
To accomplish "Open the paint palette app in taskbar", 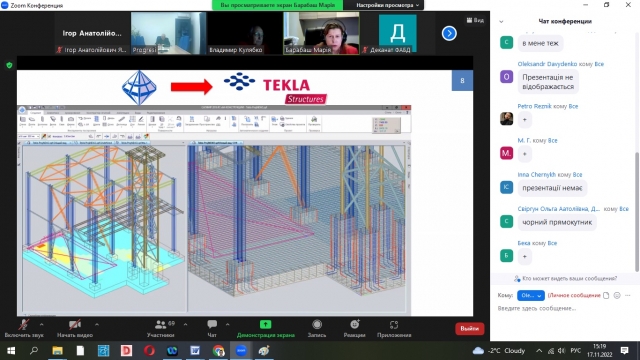I will pos(264,351).
